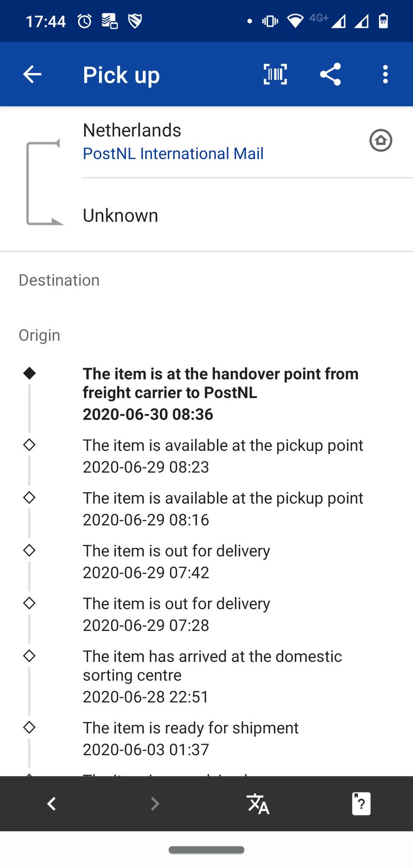
Task: Tap the share icon
Action: (x=330, y=74)
